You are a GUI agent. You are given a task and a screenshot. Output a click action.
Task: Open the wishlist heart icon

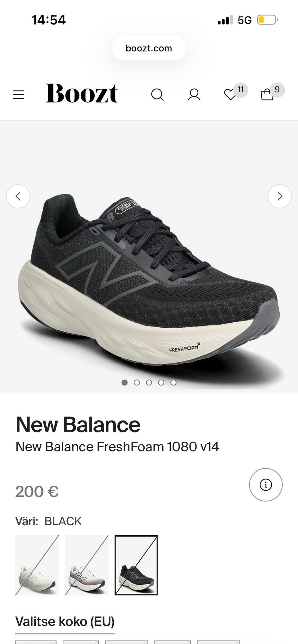tap(230, 95)
